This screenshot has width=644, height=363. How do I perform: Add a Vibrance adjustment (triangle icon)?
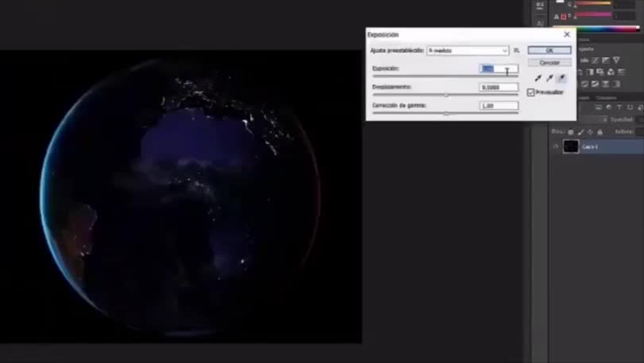616,60
